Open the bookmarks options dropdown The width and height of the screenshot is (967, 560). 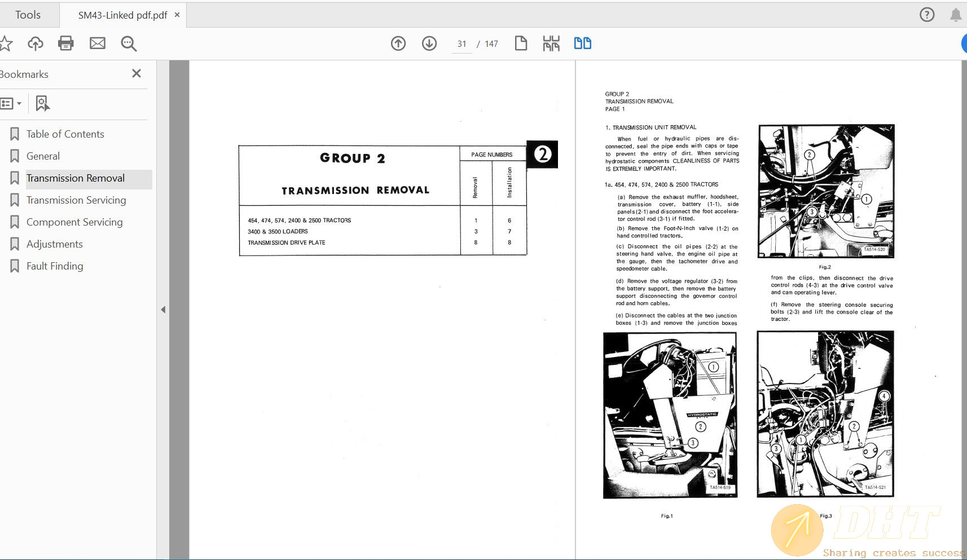click(11, 103)
